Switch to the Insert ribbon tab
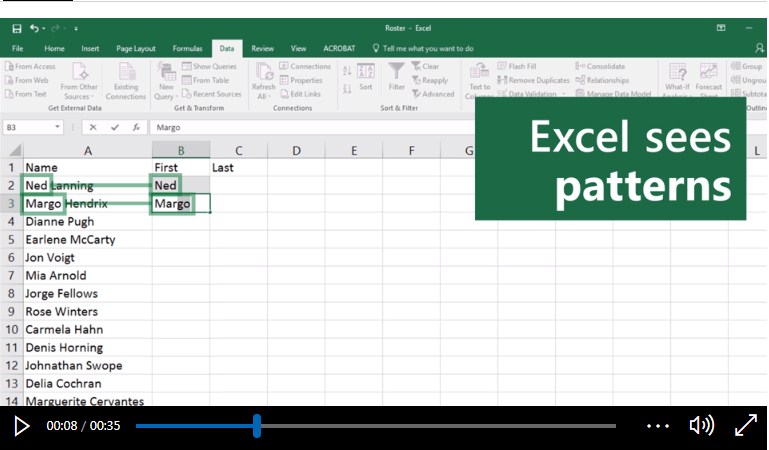The height and width of the screenshot is (450, 769). pos(90,49)
